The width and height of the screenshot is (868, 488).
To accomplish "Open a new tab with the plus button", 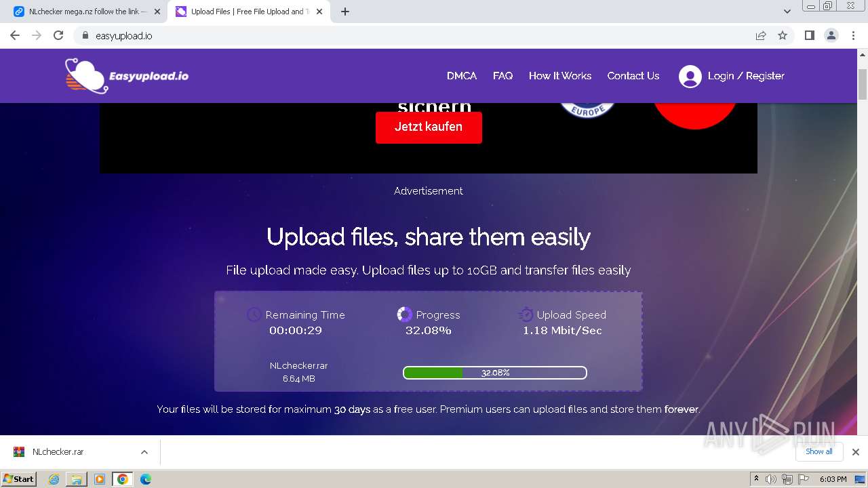I will point(345,12).
